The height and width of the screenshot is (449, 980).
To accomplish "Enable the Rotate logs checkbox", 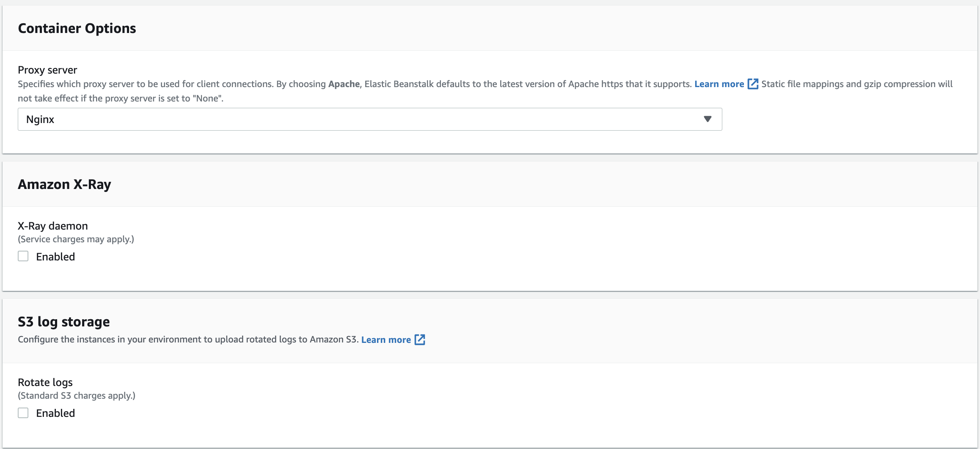I will click(23, 413).
